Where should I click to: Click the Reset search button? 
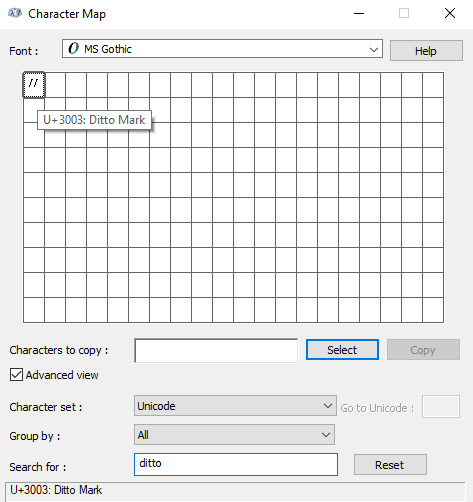click(390, 465)
